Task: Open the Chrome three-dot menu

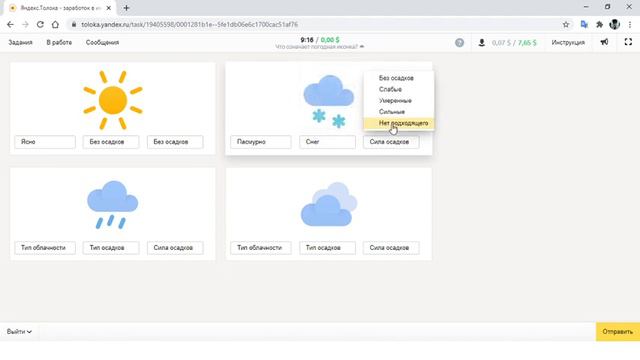Action: pos(630,24)
